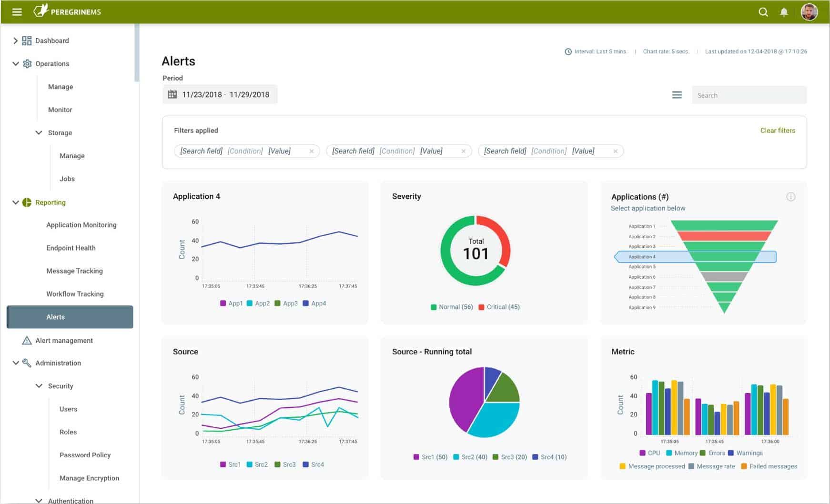The image size is (830, 504).
Task: Click the Alert management warning triangle icon
Action: [x=27, y=340]
